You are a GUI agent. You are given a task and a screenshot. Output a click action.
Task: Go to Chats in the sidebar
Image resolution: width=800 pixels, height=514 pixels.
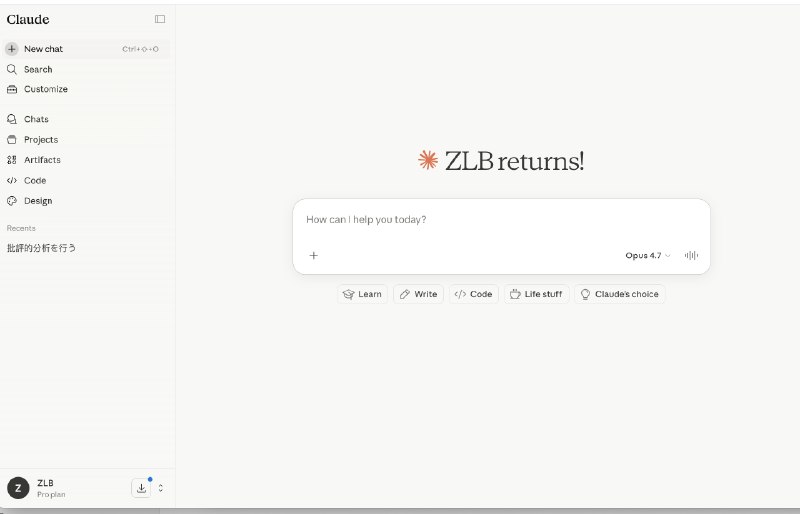(36, 119)
